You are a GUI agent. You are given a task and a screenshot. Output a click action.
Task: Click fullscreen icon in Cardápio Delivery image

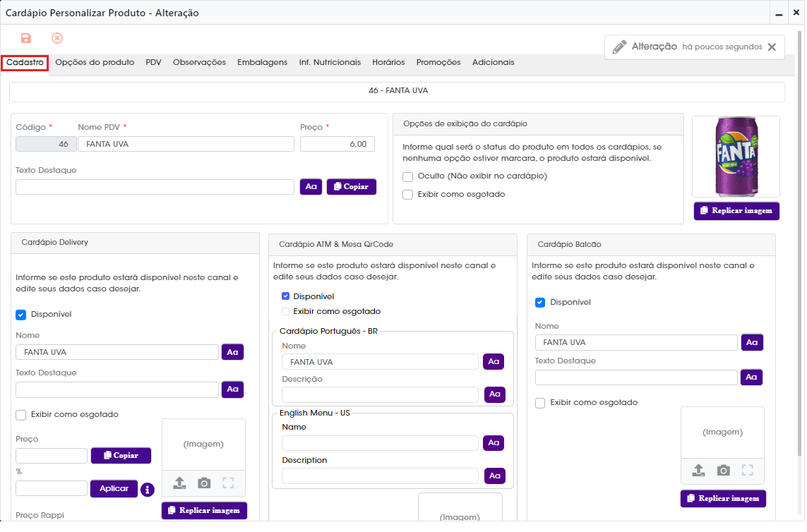228,483
